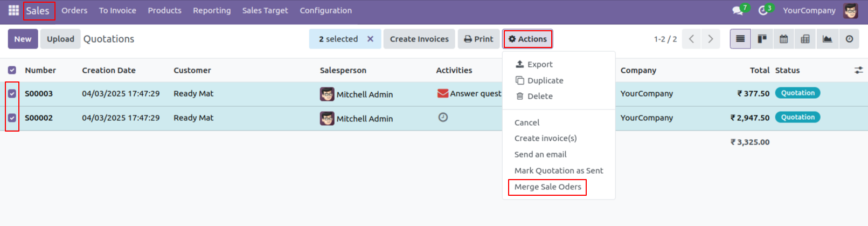Screen dimensions: 868x226
Task: Open the apps grid home menu
Action: (13, 10)
